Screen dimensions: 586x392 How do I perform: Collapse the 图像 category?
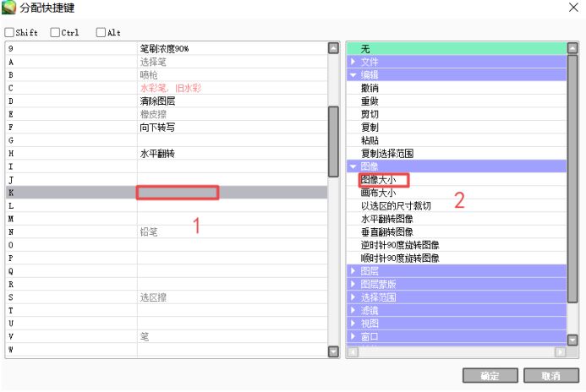coord(354,166)
